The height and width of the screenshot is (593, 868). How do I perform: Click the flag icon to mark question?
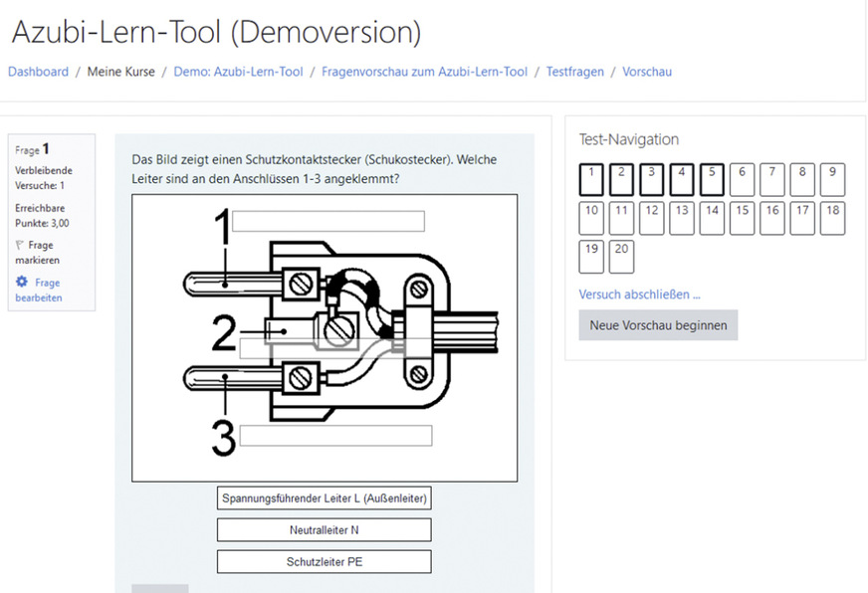[20, 245]
